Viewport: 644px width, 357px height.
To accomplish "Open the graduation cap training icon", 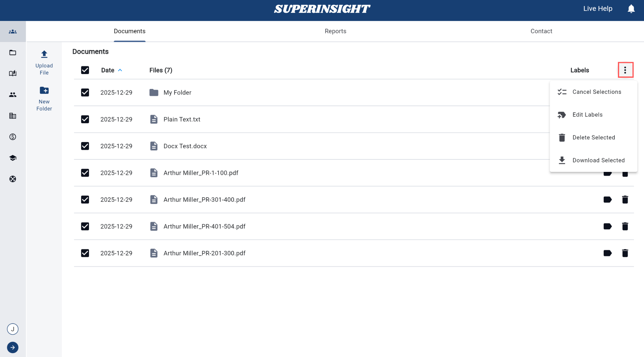I will (13, 158).
